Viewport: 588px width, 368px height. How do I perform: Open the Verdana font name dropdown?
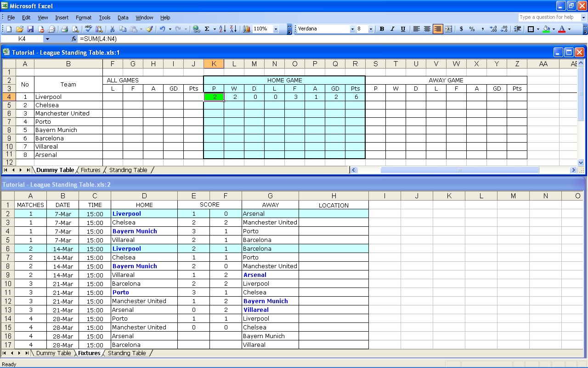point(352,29)
